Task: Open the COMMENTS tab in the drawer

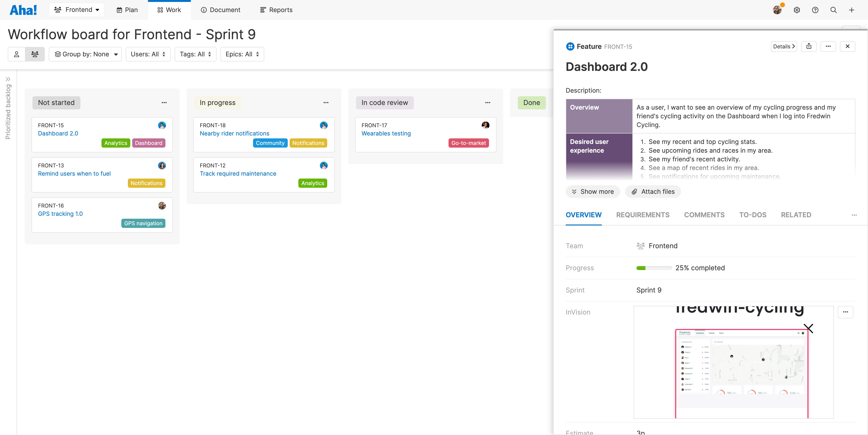Action: pyautogui.click(x=704, y=215)
